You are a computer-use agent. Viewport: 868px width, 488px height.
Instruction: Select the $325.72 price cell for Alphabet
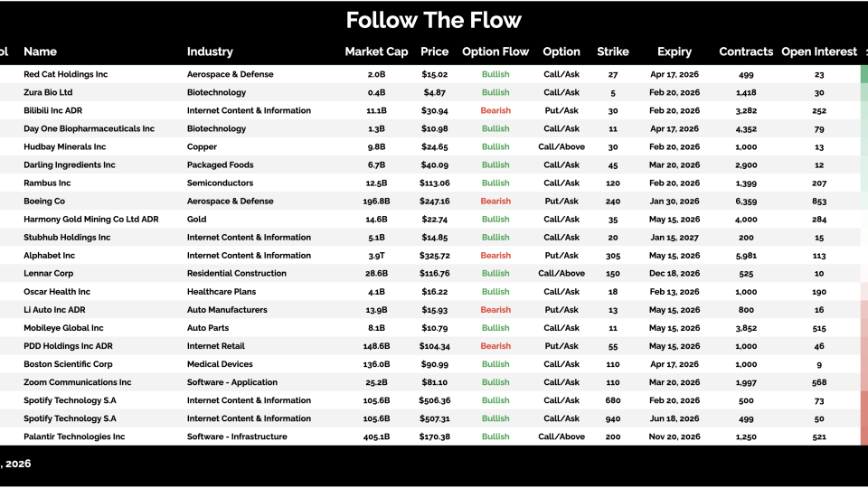click(x=435, y=255)
